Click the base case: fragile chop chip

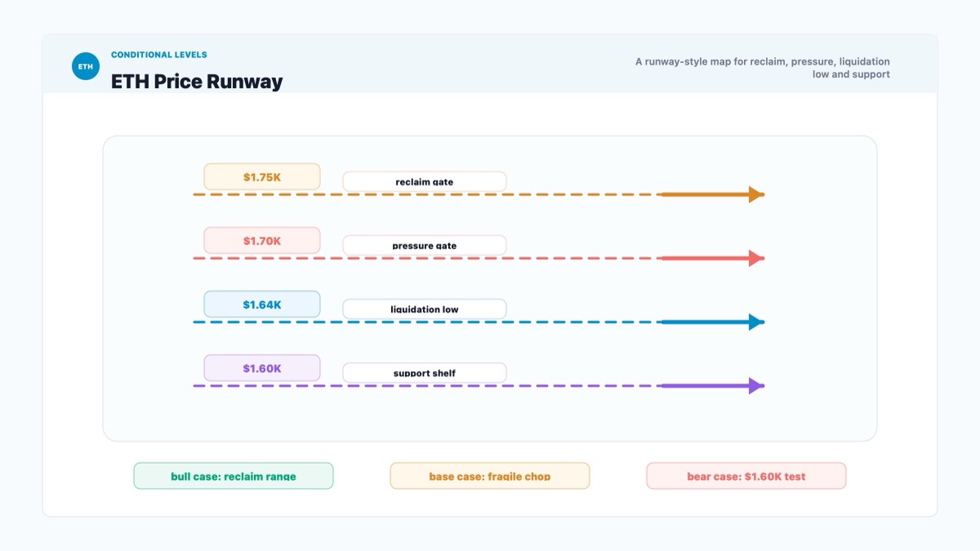(x=490, y=476)
